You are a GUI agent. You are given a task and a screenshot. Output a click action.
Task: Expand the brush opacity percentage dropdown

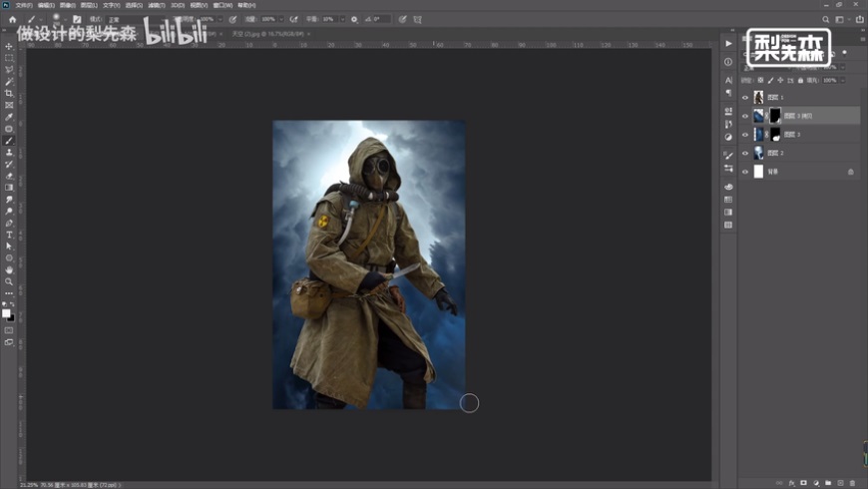[x=220, y=19]
